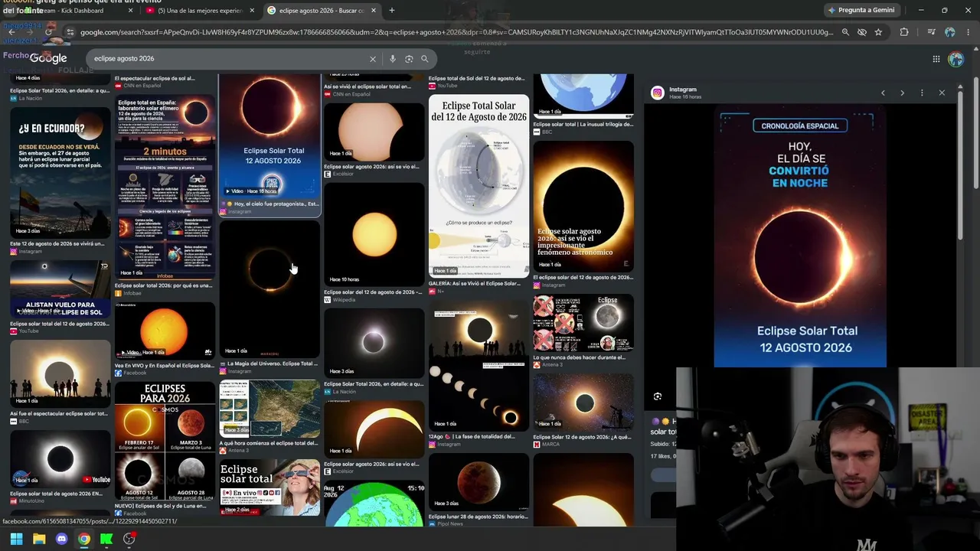Bookmark this page with the star icon

(878, 32)
